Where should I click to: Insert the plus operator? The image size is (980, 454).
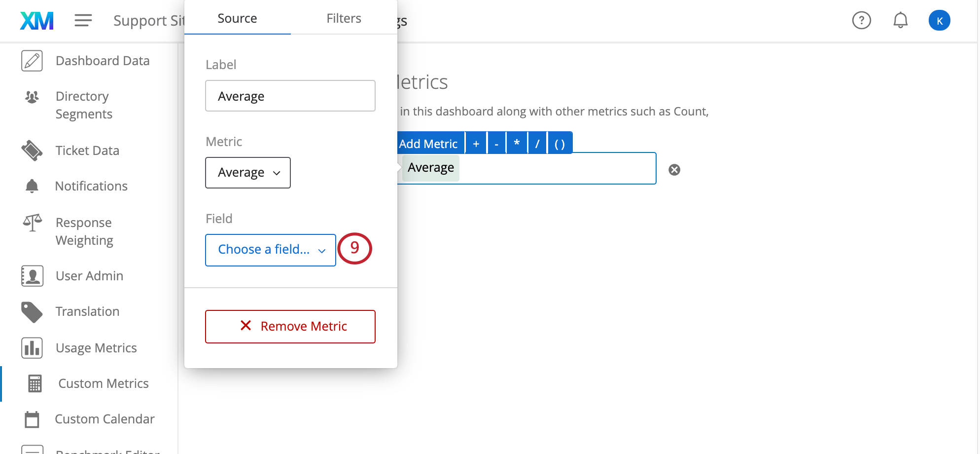tap(476, 144)
